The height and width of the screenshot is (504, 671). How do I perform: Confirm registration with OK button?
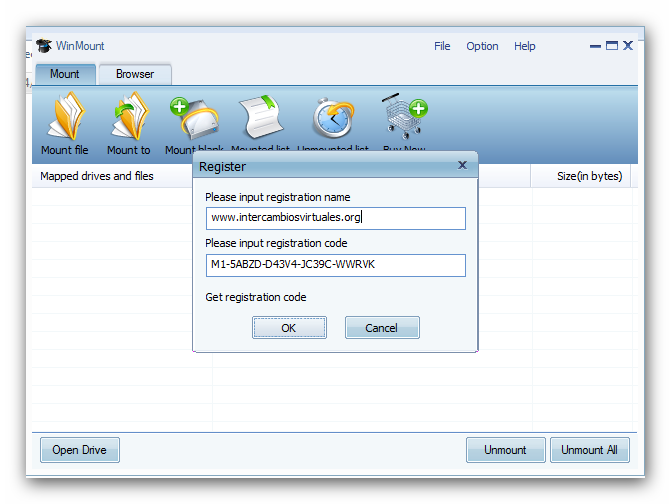(x=289, y=328)
